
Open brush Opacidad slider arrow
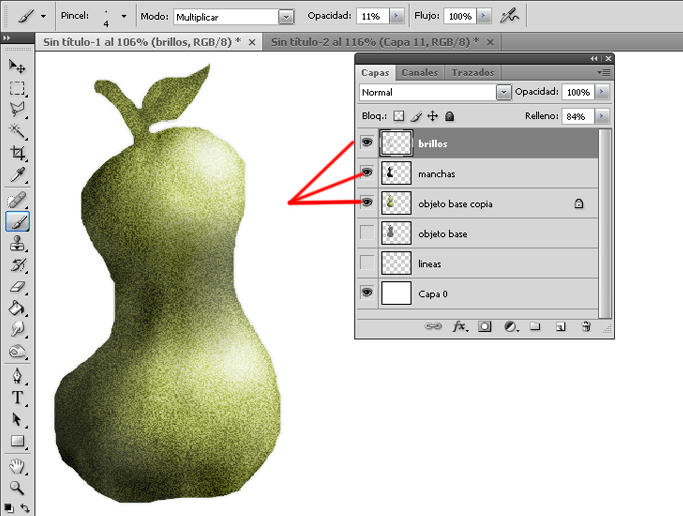click(x=396, y=17)
